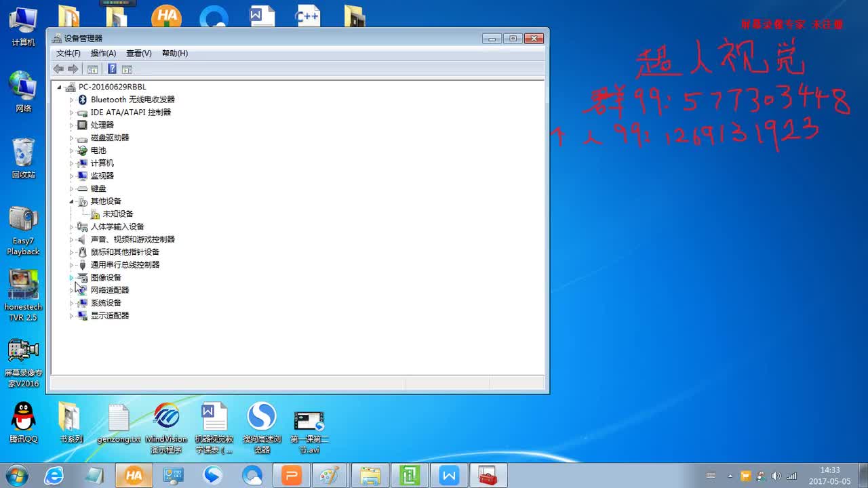868x488 pixels.
Task: Open the 文件(F) menu
Action: [68, 53]
